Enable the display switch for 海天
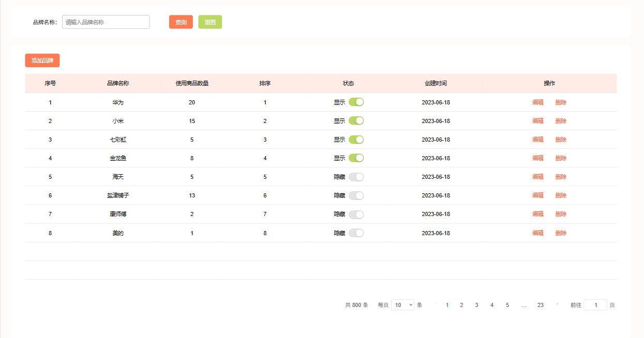644x338 pixels. (356, 177)
